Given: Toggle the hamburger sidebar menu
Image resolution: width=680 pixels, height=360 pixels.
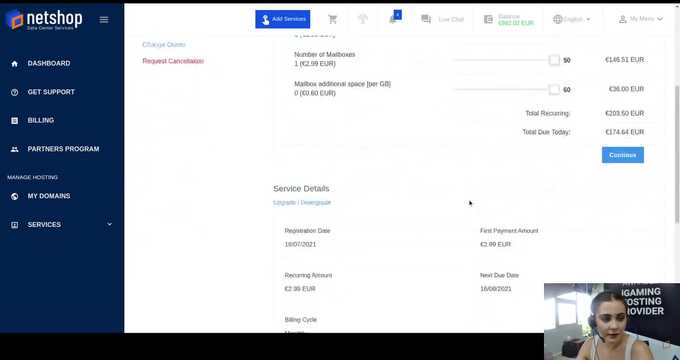Looking at the screenshot, I should coord(104,20).
